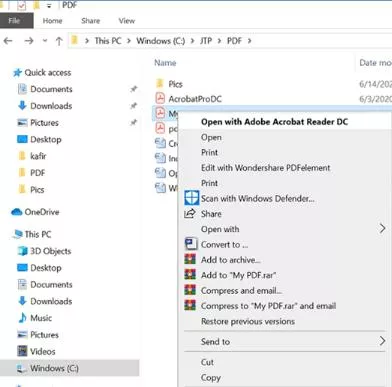This screenshot has height=387, width=392.
Task: Open Desktop under Quick access
Action: (x=46, y=139)
